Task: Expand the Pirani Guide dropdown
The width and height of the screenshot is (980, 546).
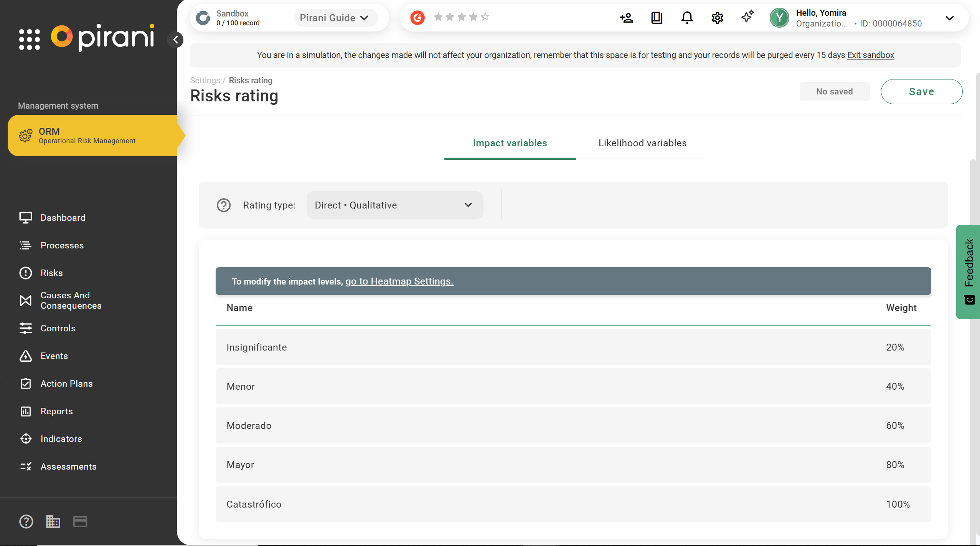Action: coord(335,18)
